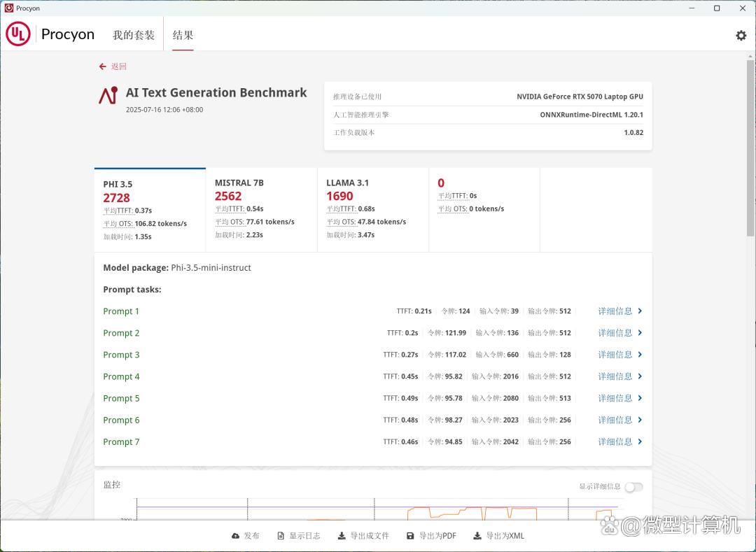This screenshot has width=756, height=552.
Task: Click the ONNXRuntime-DirectML 1.20.1 text
Action: pos(591,115)
